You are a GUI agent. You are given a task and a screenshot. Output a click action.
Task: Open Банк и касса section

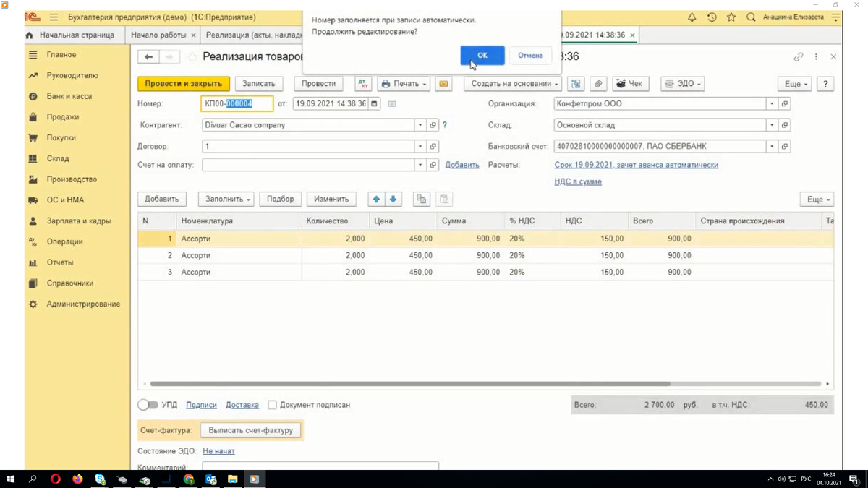pyautogui.click(x=69, y=96)
